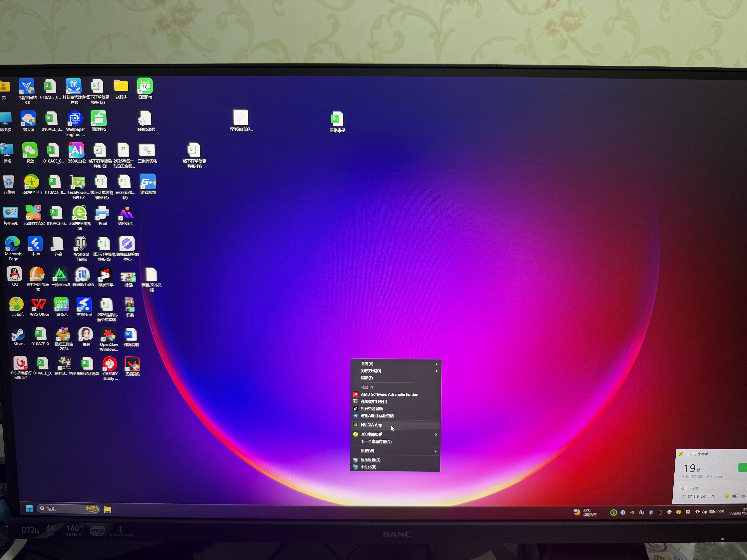The height and width of the screenshot is (560, 747).
Task: Click 设置 link in 360开机小助手 popup
Action: click(x=695, y=488)
